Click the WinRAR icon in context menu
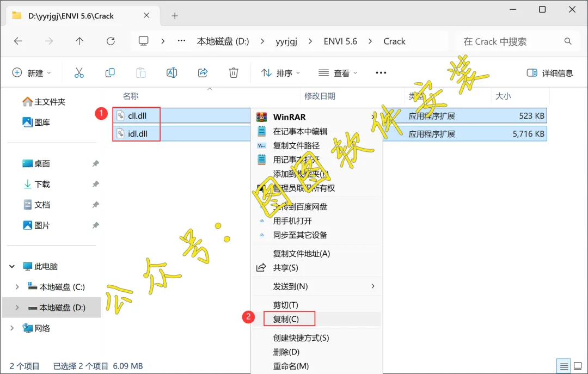The height and width of the screenshot is (374, 588). [x=262, y=117]
